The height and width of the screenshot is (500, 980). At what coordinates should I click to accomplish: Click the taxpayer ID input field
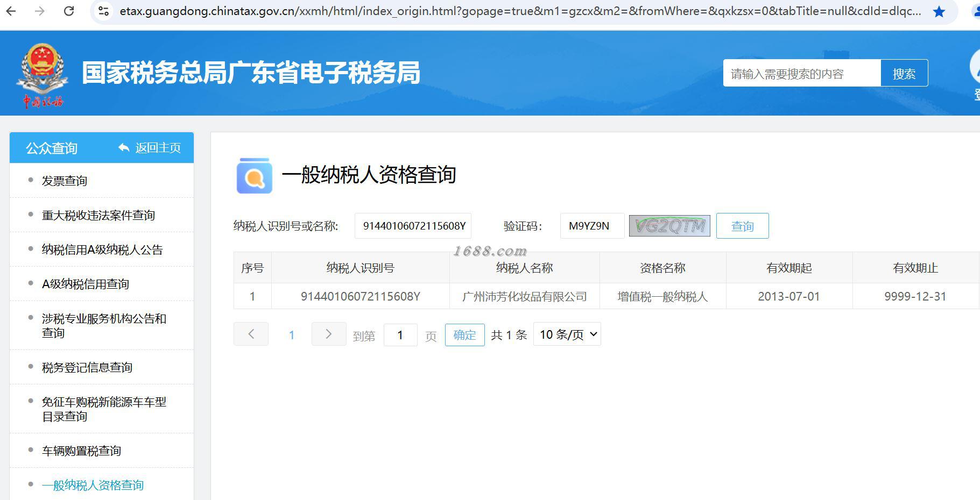pyautogui.click(x=413, y=226)
